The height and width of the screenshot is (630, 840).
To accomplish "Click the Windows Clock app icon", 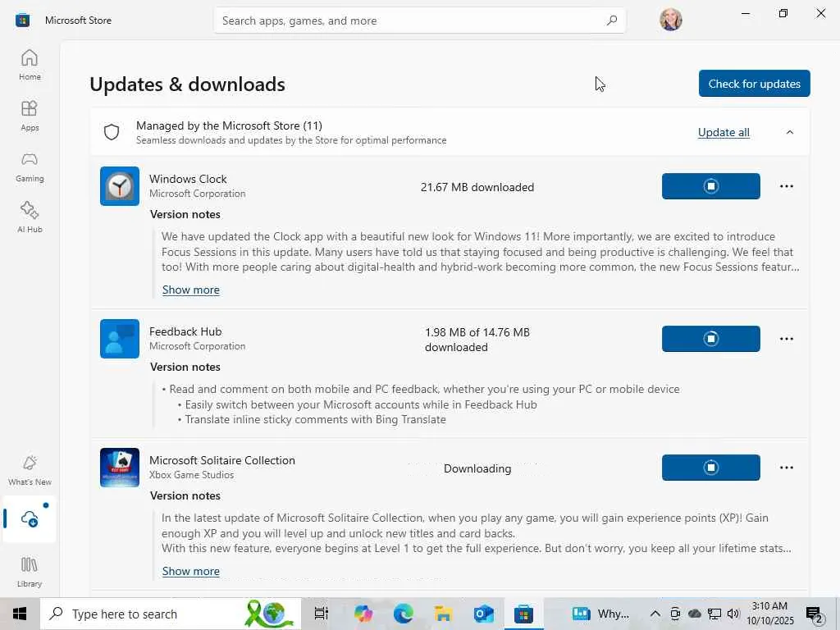I will 120,186.
